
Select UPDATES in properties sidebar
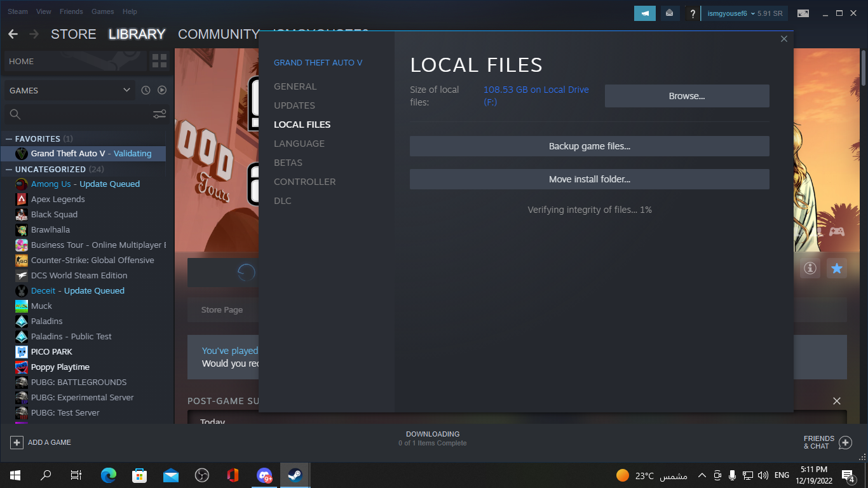pyautogui.click(x=294, y=105)
